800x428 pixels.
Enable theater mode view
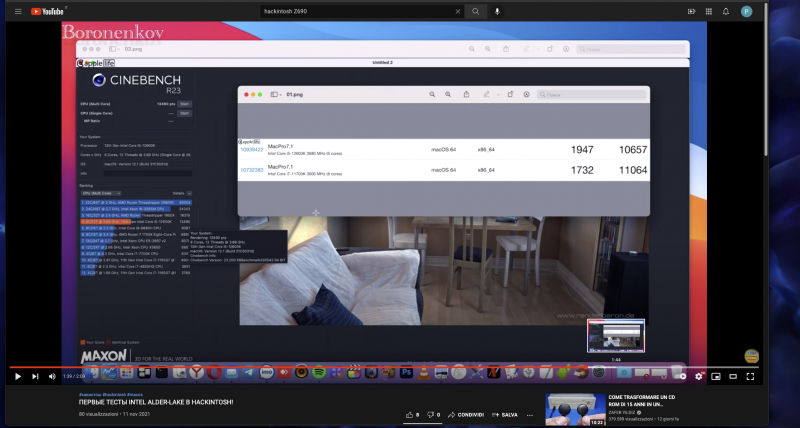[733, 376]
